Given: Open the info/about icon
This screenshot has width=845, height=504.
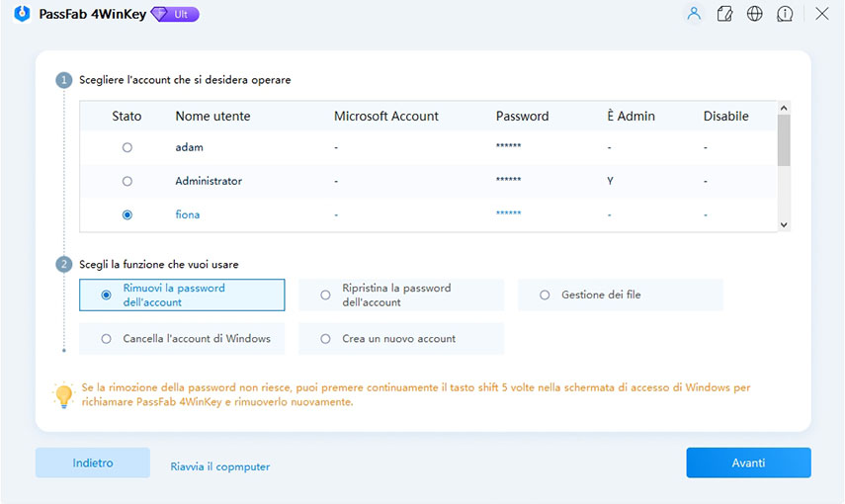Looking at the screenshot, I should tap(786, 14).
